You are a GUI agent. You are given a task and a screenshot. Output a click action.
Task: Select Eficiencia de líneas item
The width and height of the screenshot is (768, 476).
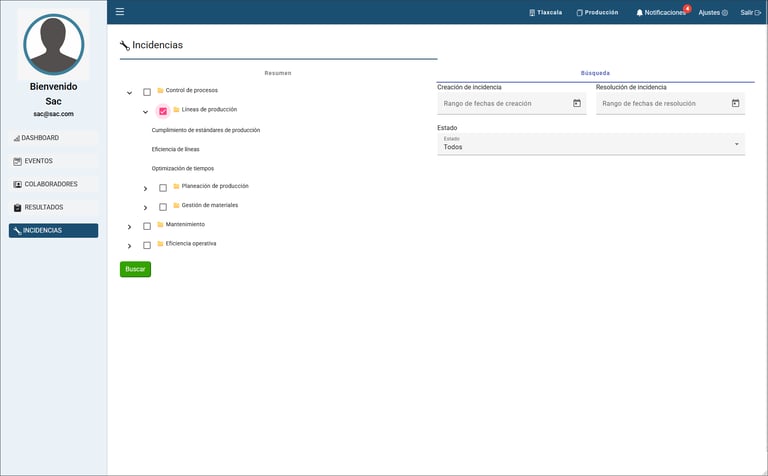(x=175, y=149)
